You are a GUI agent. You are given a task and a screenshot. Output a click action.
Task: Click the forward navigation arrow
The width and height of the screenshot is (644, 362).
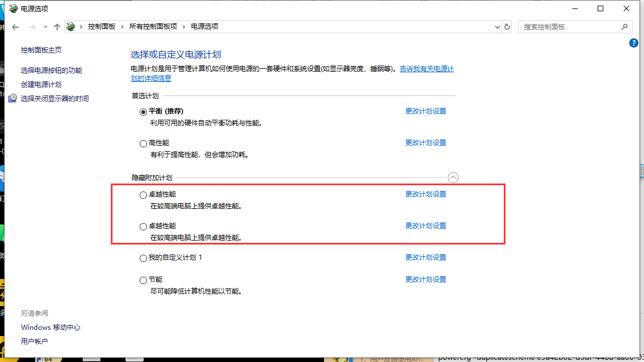coord(32,27)
